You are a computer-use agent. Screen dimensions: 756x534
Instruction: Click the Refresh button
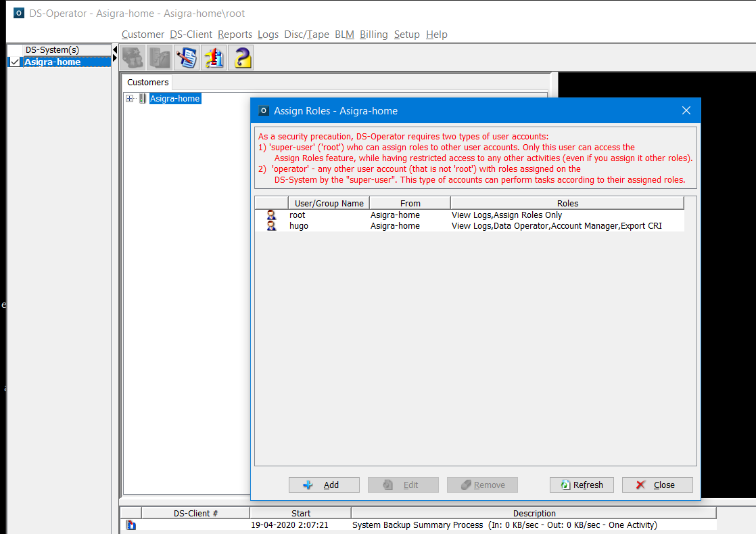click(x=582, y=485)
